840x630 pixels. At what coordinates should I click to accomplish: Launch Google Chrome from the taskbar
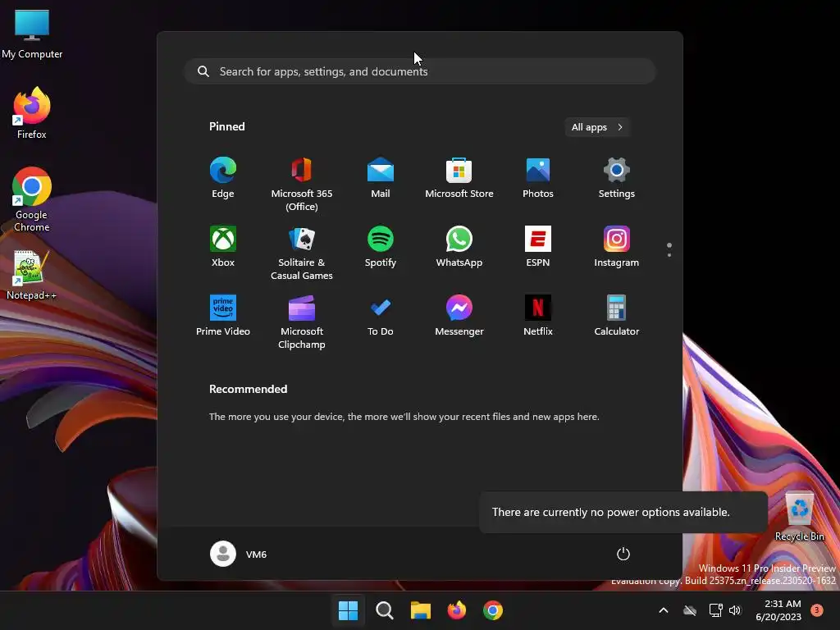click(493, 610)
